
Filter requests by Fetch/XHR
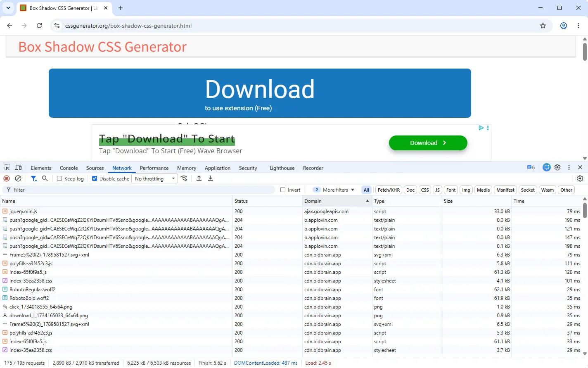click(x=389, y=190)
